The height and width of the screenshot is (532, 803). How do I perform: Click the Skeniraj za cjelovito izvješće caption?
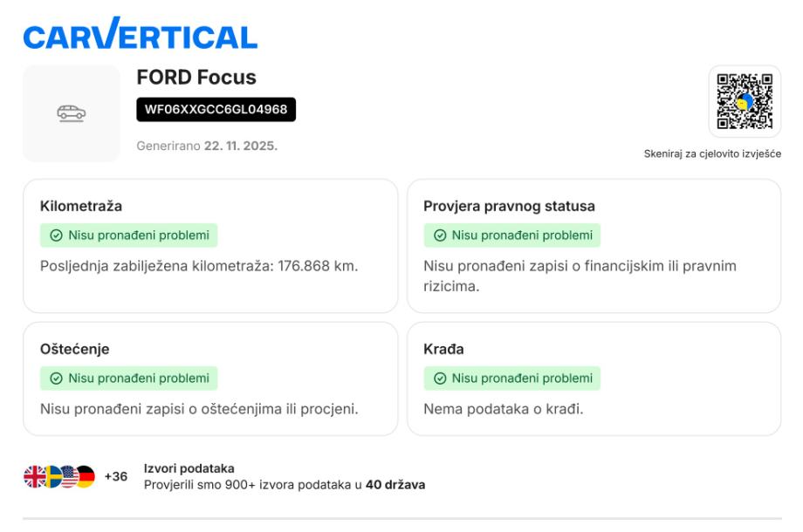point(711,154)
